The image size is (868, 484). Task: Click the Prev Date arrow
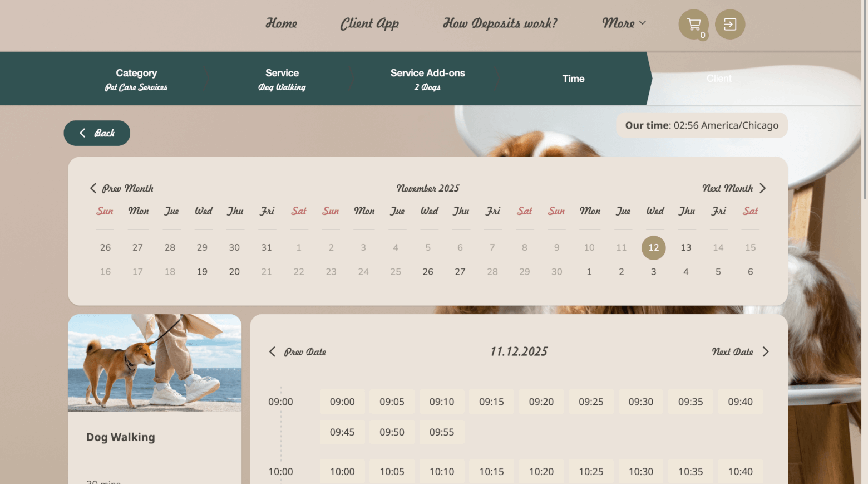pos(272,351)
